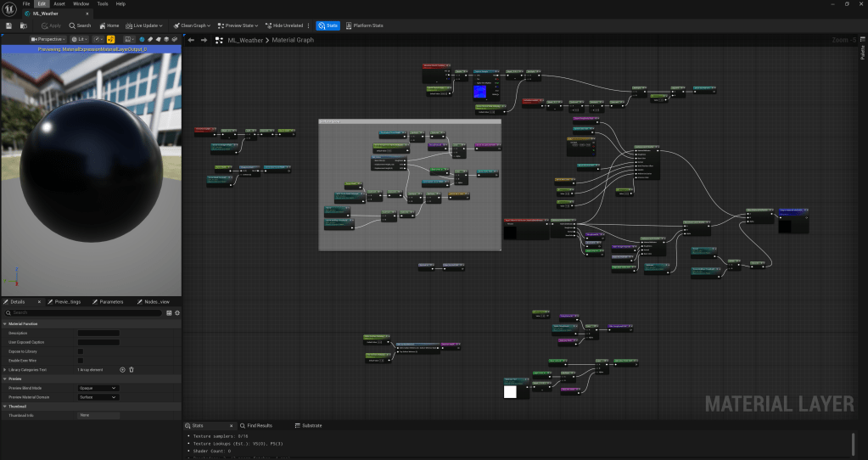868x460 pixels.
Task: Click the Browse to asset icon
Action: (23, 25)
